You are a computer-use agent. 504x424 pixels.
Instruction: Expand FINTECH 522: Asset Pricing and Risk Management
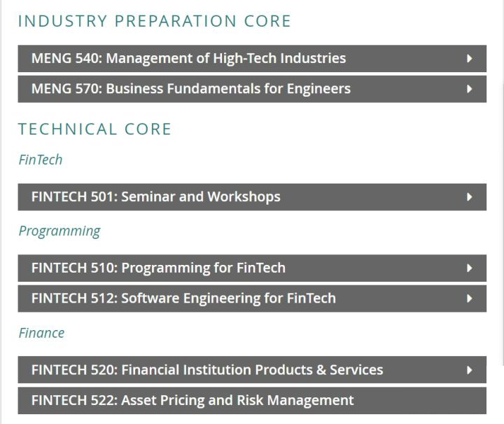click(192, 401)
